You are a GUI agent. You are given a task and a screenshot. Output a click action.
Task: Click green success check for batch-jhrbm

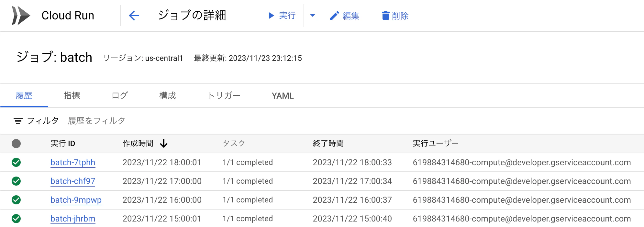click(x=16, y=219)
